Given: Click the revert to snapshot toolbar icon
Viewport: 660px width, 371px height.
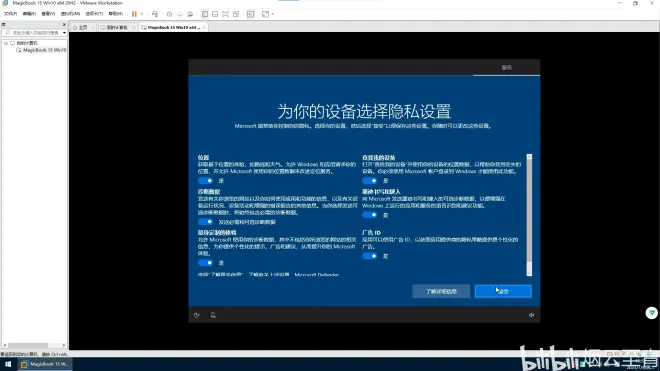Looking at the screenshot, I should coord(180,14).
